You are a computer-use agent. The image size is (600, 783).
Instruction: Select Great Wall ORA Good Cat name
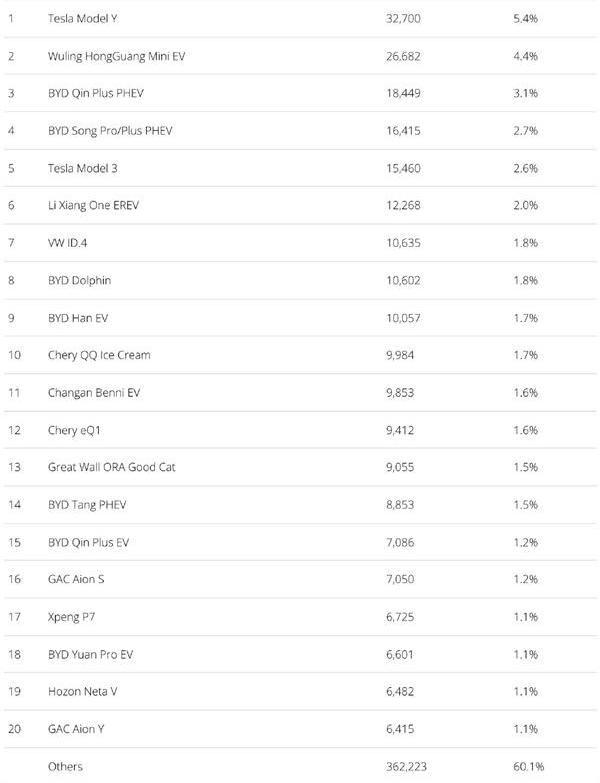click(x=111, y=467)
